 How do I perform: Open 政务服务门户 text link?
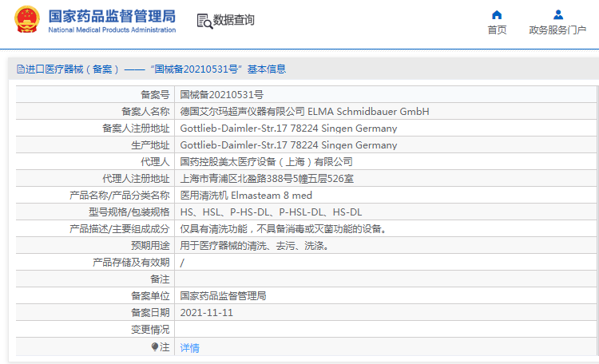pyautogui.click(x=557, y=30)
